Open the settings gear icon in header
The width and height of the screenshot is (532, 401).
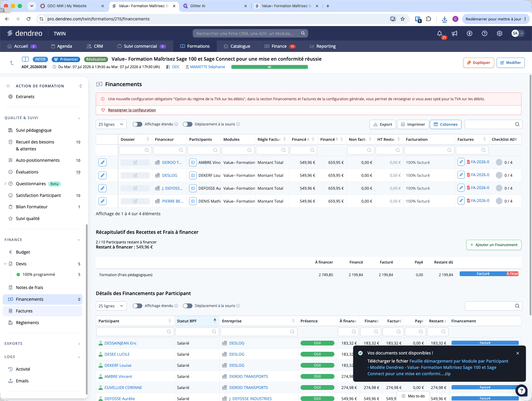500,33
